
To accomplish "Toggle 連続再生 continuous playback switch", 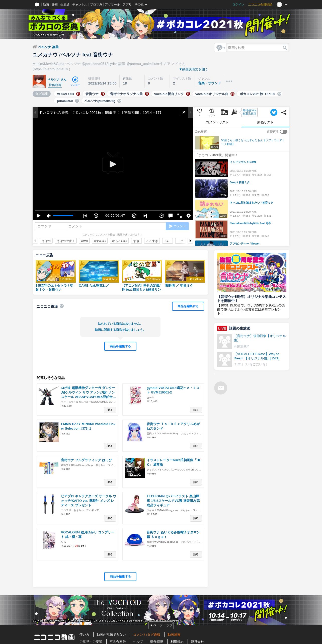I will point(284,132).
